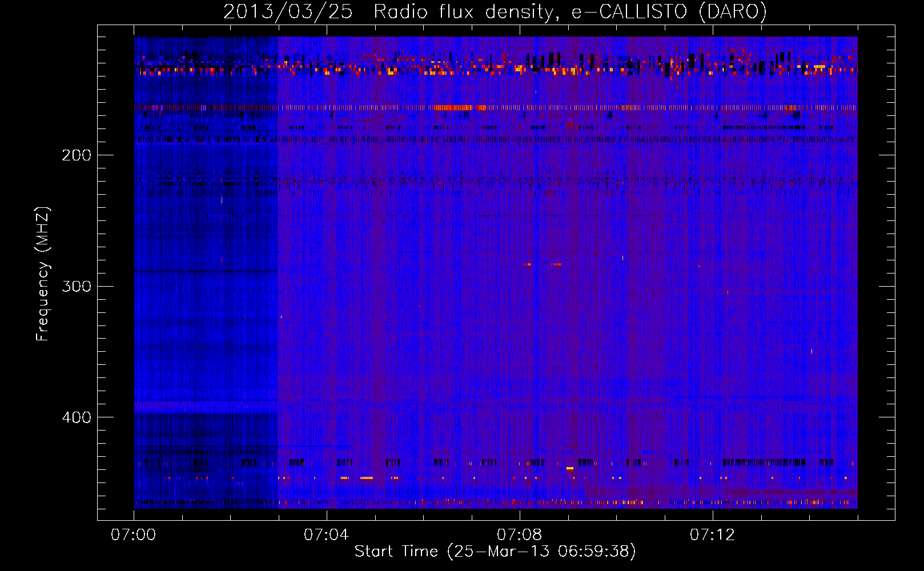Image resolution: width=924 pixels, height=571 pixels.
Task: Click the 'Frequency (MHZ)' axis label
Action: [x=43, y=274]
